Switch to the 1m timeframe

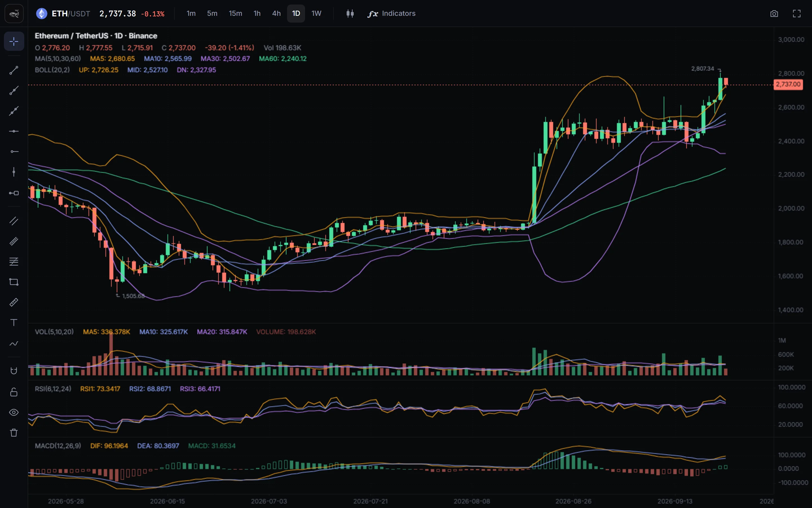pos(191,14)
